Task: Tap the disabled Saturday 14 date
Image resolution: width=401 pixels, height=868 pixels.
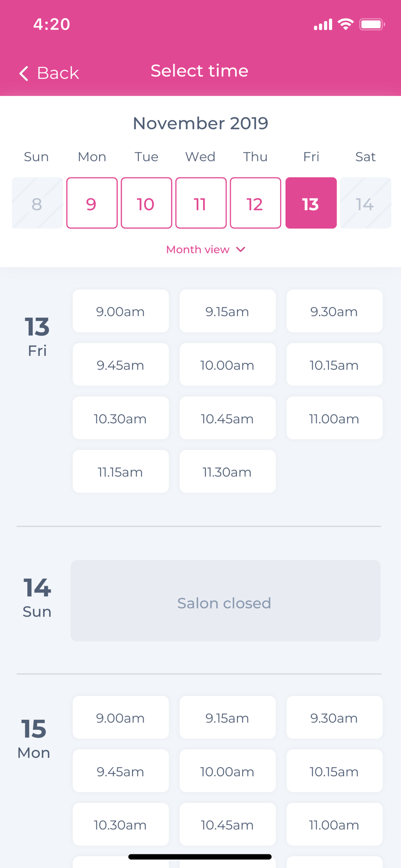Action: tap(365, 203)
